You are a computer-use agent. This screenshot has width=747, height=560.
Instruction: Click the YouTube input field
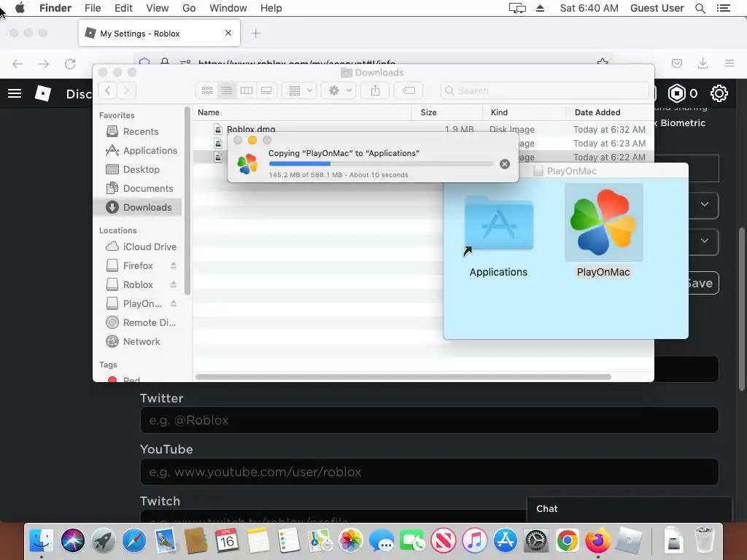coord(429,472)
